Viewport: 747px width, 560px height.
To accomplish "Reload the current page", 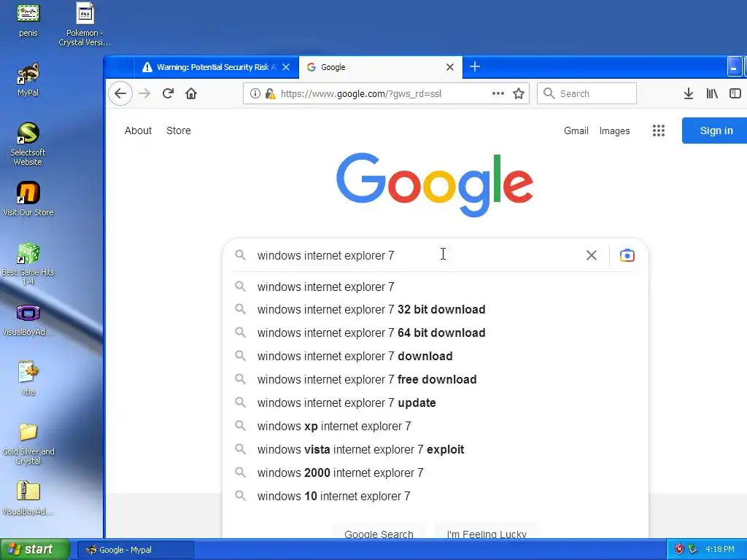I will [168, 93].
